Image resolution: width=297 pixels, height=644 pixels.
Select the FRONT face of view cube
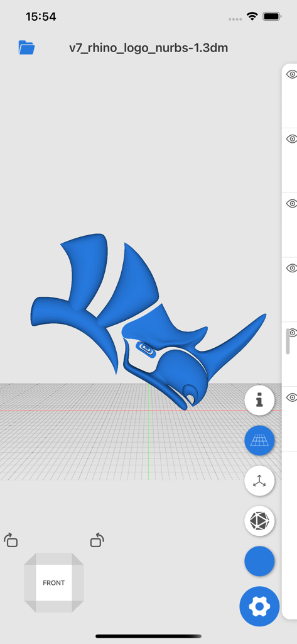54,583
